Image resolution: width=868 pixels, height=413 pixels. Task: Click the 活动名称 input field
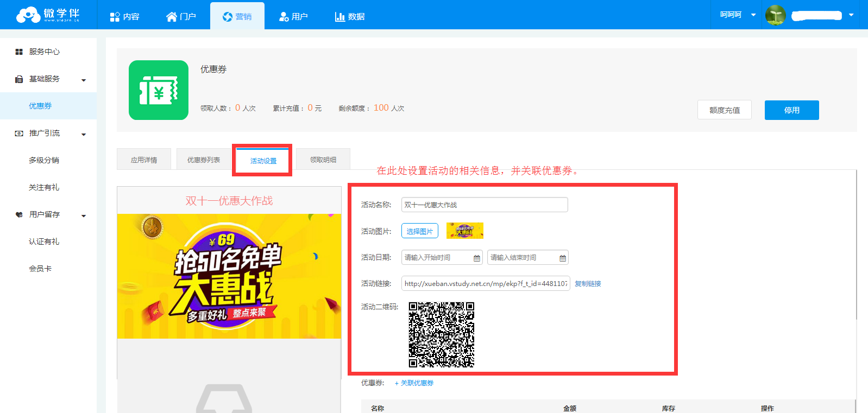pos(485,205)
